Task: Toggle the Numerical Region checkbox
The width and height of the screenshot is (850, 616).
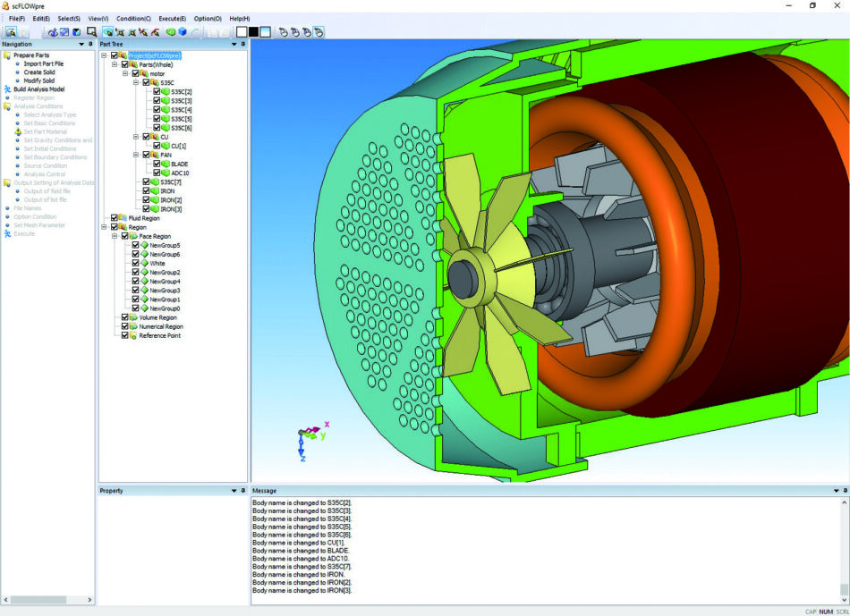Action: click(x=124, y=326)
